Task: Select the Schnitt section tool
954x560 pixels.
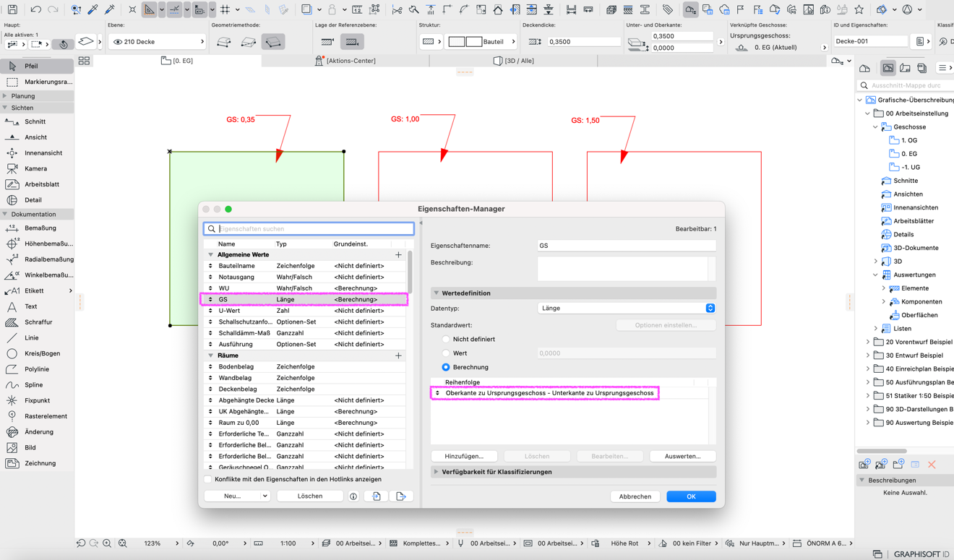Action: (x=37, y=121)
